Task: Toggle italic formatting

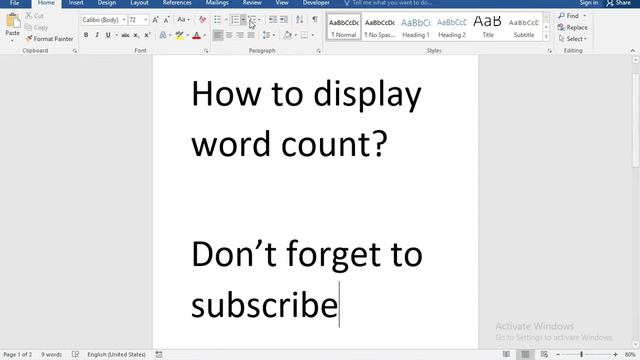Action: pyautogui.click(x=97, y=36)
